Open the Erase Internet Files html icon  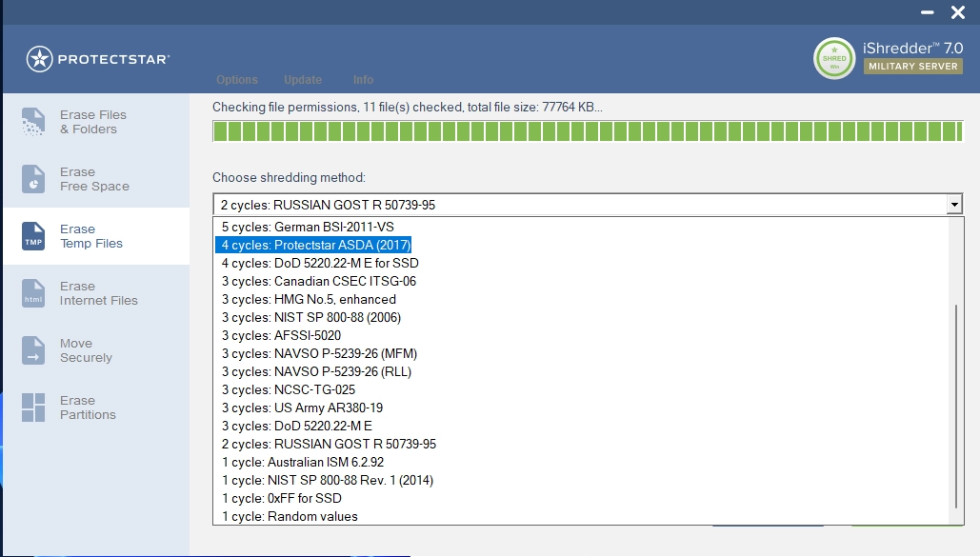33,293
